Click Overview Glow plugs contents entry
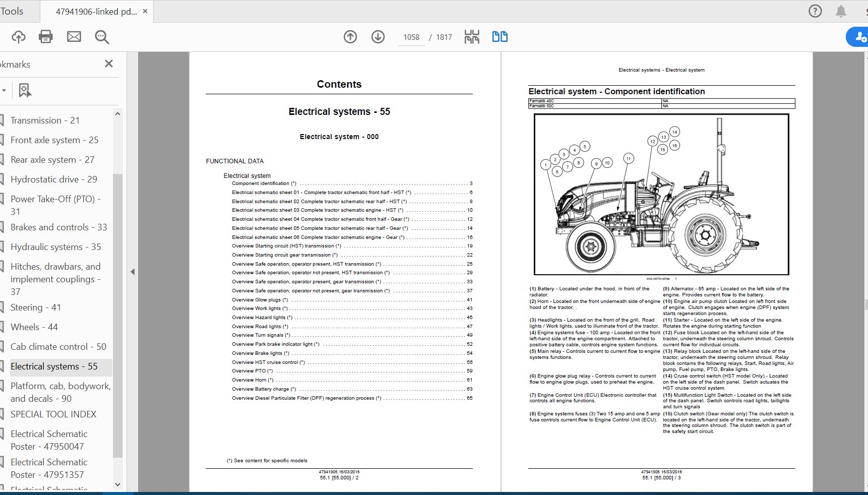This screenshot has height=495, width=868. coord(352,300)
